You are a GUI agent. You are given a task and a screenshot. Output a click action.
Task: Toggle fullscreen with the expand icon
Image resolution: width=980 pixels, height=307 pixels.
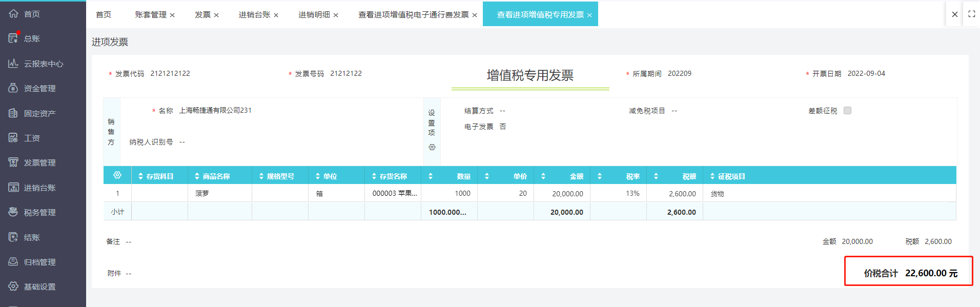[x=971, y=14]
